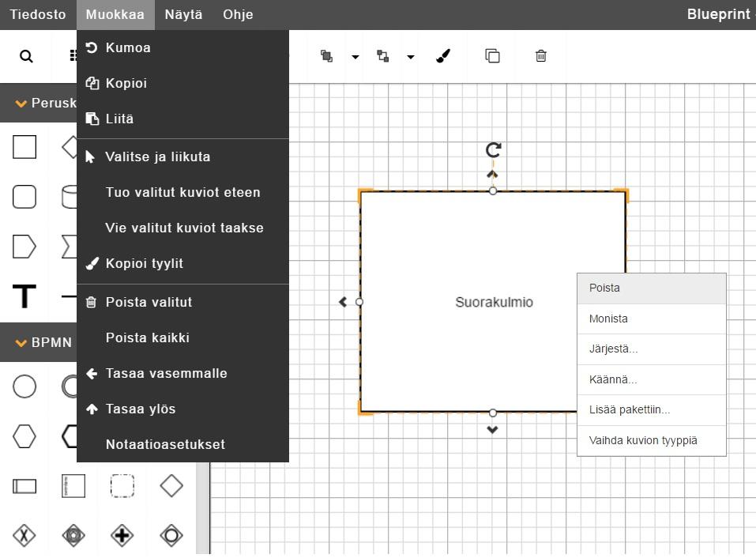The height and width of the screenshot is (558, 756).
Task: Choose Kumoa from the Muokkaa menu
Action: click(182, 47)
